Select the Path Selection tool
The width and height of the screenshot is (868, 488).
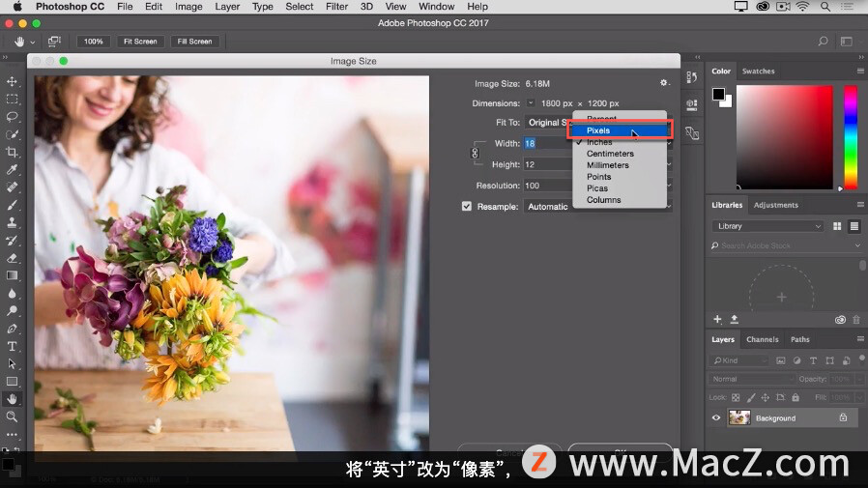pos(12,364)
